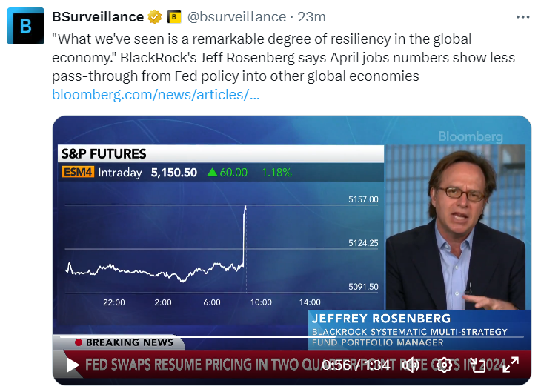Click the gold verified badge
Screen dimensions: 541x392
154,17
